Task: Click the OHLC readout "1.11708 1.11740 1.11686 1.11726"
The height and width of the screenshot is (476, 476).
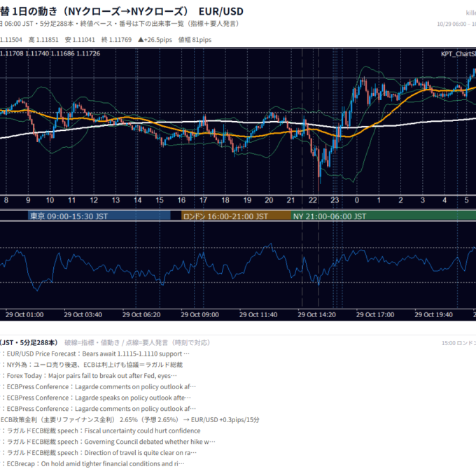Action: pos(50,54)
